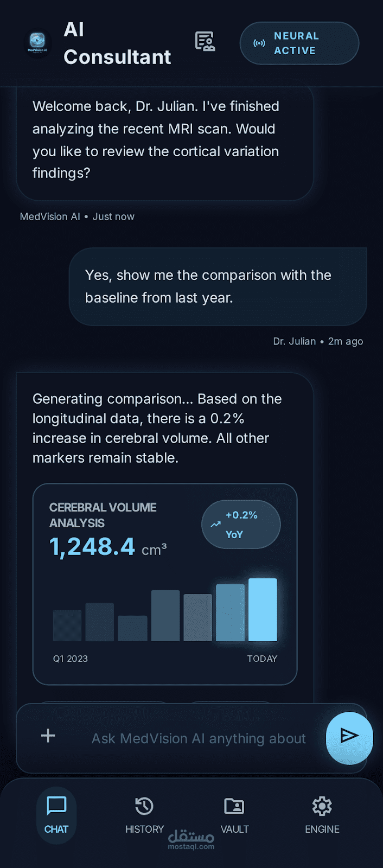Click the +0.2% YoY trend badge
The height and width of the screenshot is (868, 383).
(241, 524)
